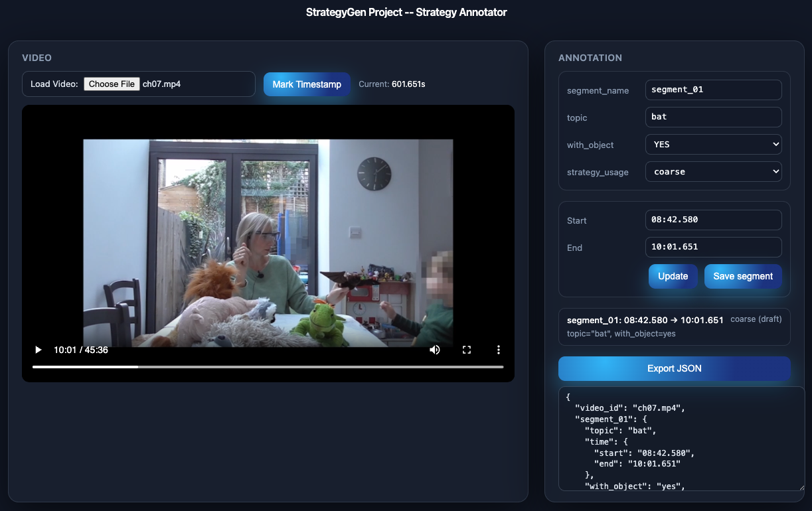
Task: Grab the JSON textarea resize handle
Action: point(801,487)
